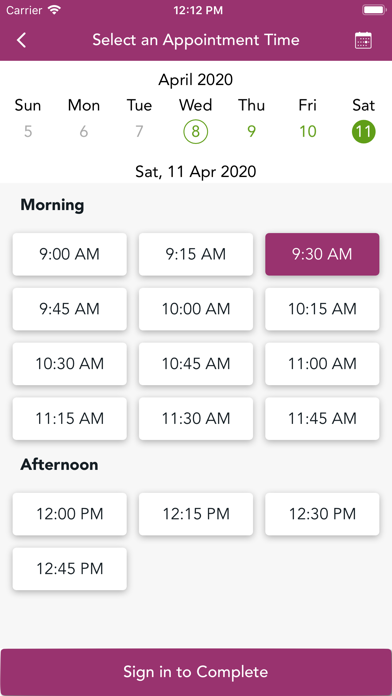
Task: Select the 11:00 AM slot
Action: [322, 364]
